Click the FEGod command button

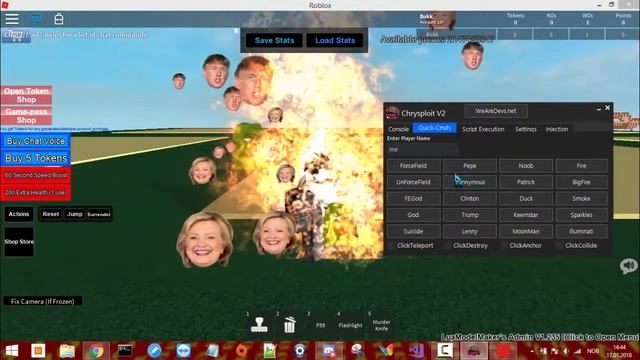tap(413, 198)
